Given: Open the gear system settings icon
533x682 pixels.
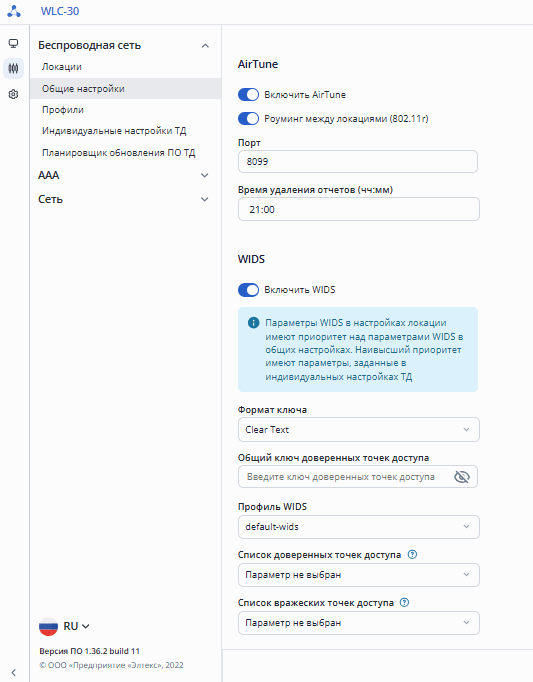Looking at the screenshot, I should [x=13, y=94].
